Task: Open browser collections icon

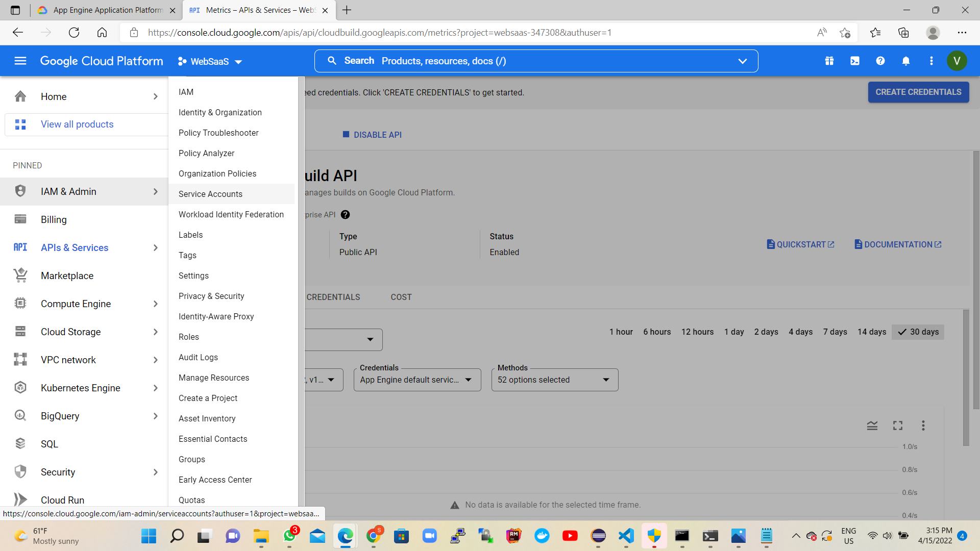Action: click(903, 33)
